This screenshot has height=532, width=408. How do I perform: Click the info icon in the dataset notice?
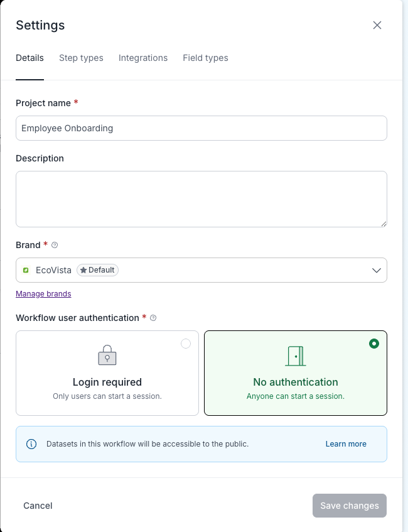coord(31,444)
